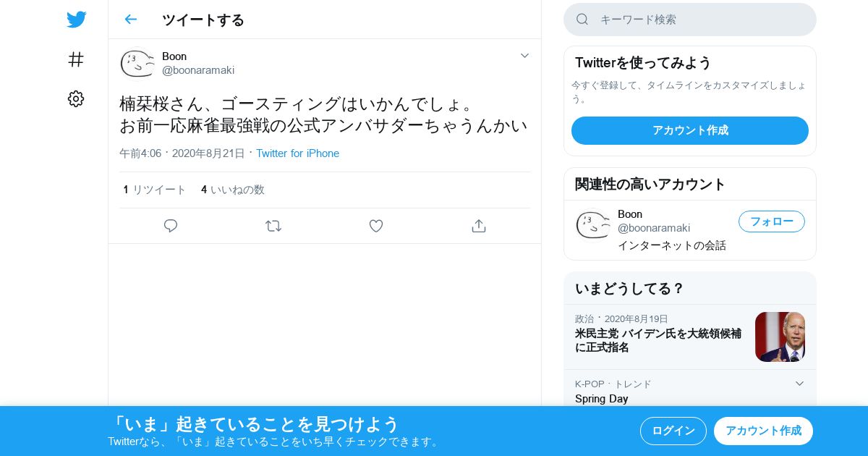Viewport: 868px width, 456px height.
Task: Go back with the left arrow icon
Action: tap(130, 20)
